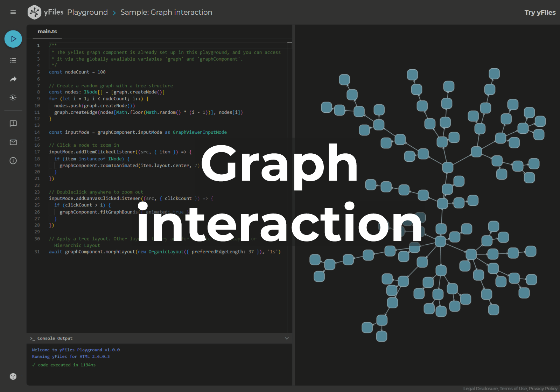
Task: Collapse the Console Output panel
Action: (x=287, y=338)
